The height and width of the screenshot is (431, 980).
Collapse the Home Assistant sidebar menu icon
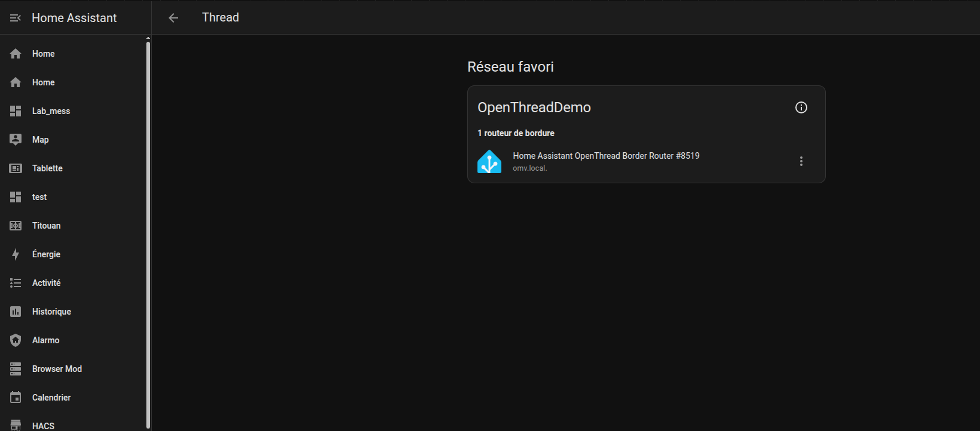16,18
